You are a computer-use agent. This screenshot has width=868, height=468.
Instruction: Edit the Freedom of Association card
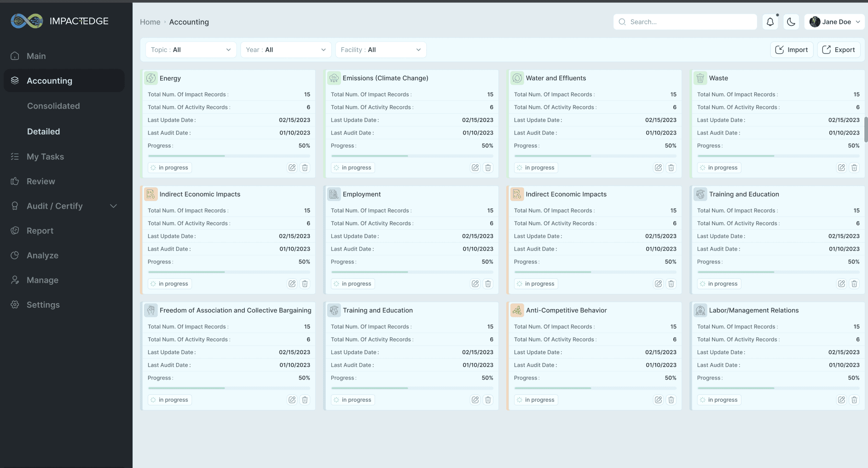coord(292,400)
